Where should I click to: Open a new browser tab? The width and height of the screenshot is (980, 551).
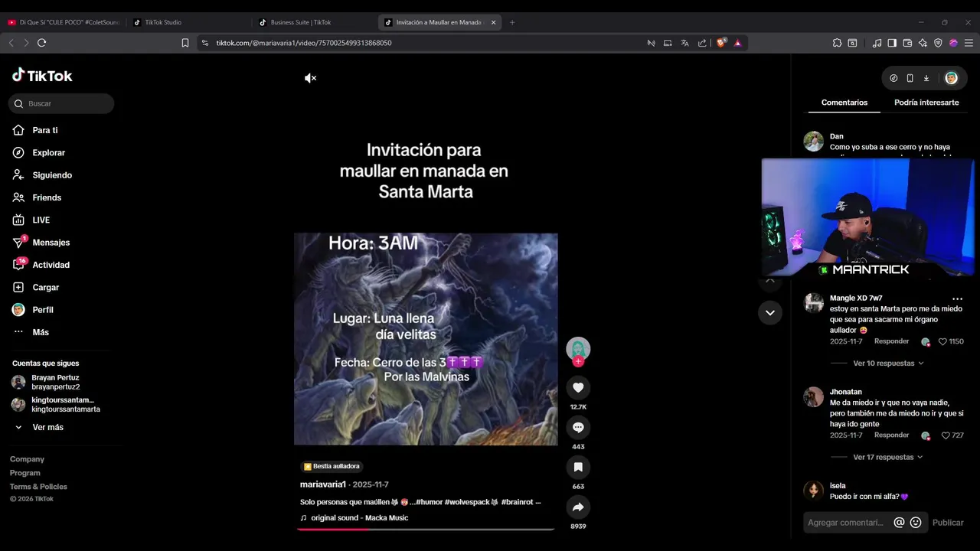[x=512, y=22]
